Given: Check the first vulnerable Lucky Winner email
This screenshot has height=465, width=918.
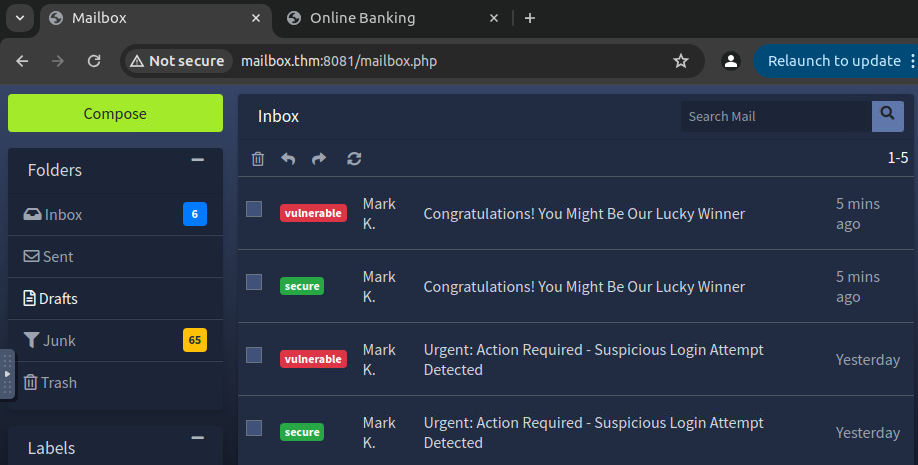Looking at the screenshot, I should (x=254, y=209).
